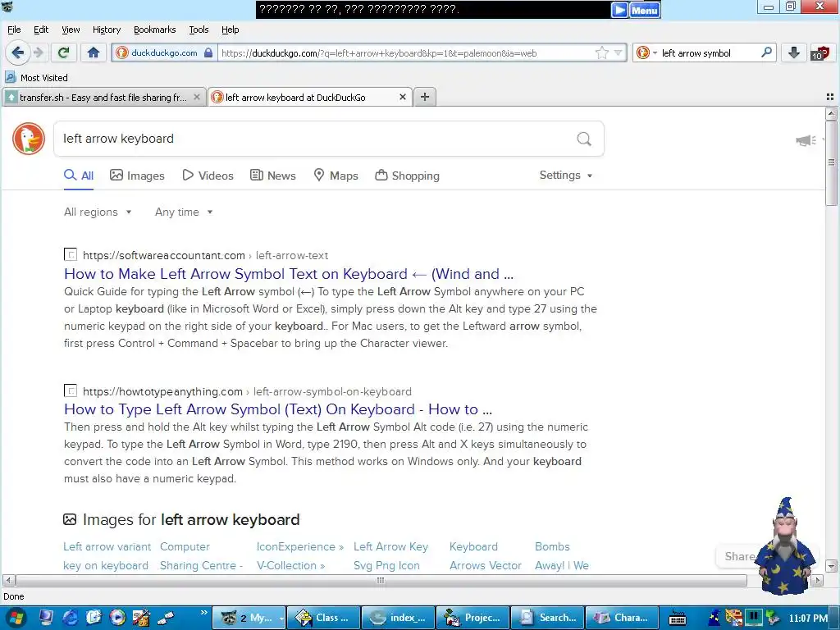Viewport: 840px width, 630px height.
Task: Open the History menu
Action: pyautogui.click(x=107, y=30)
